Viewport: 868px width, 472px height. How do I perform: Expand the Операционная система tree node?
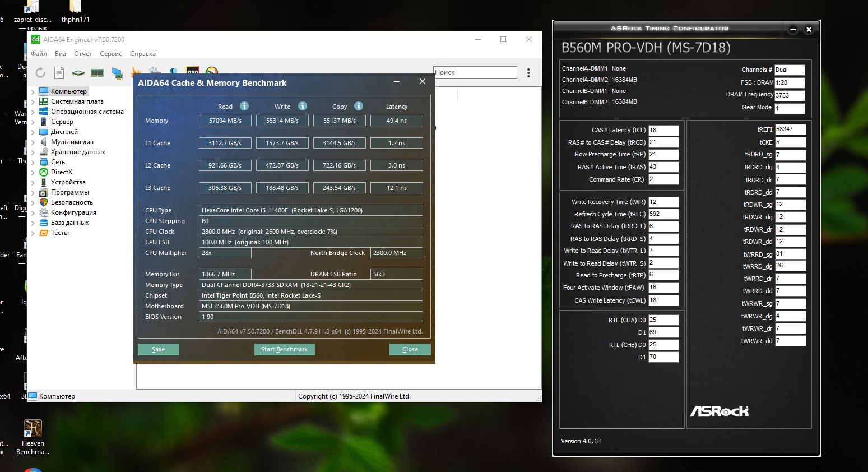point(33,112)
